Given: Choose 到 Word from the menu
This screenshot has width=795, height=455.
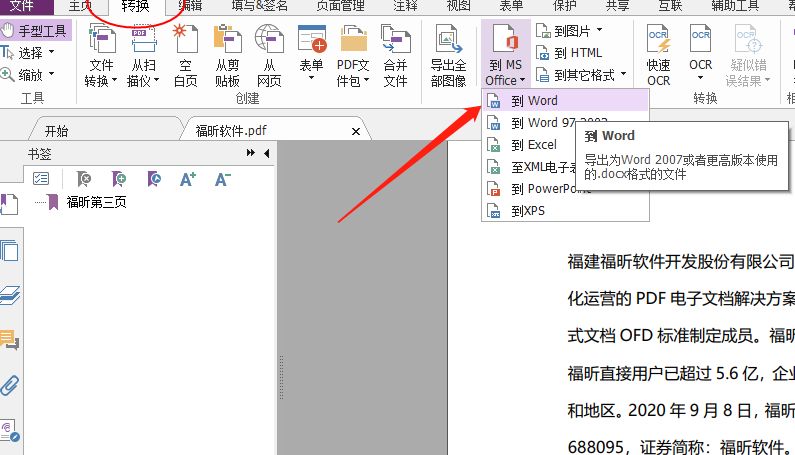Looking at the screenshot, I should click(x=565, y=100).
